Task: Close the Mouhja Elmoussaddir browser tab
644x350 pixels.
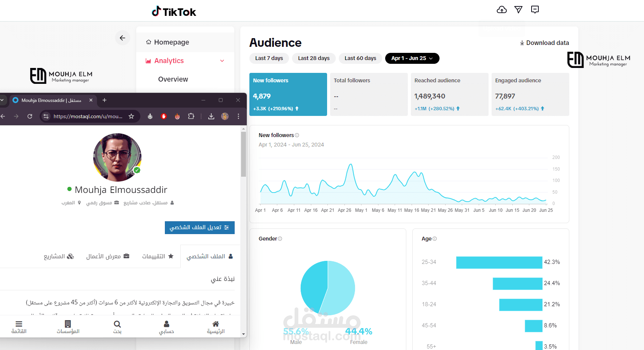Action: coord(91,100)
